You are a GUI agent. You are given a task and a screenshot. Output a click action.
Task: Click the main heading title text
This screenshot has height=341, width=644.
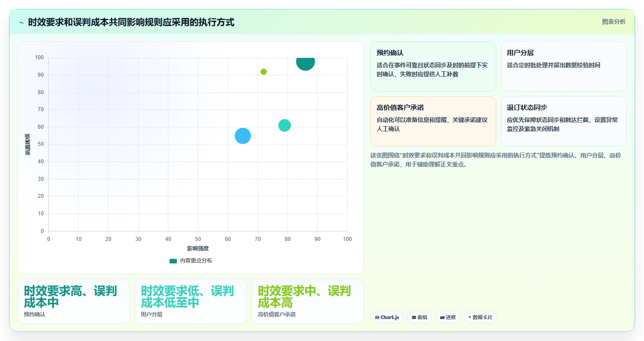pos(131,22)
